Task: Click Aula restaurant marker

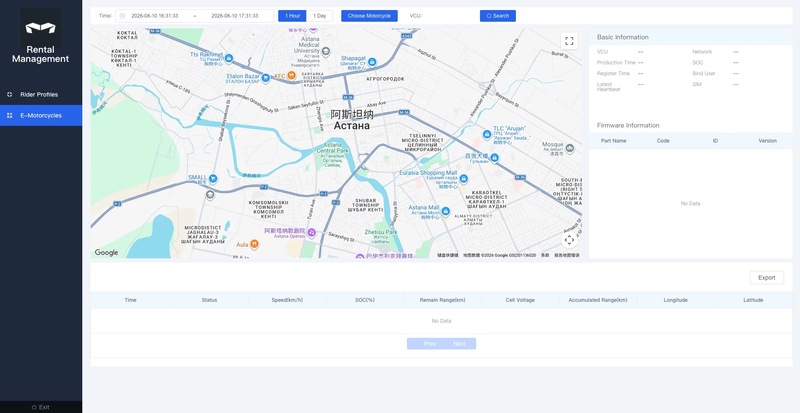Action: (x=254, y=244)
